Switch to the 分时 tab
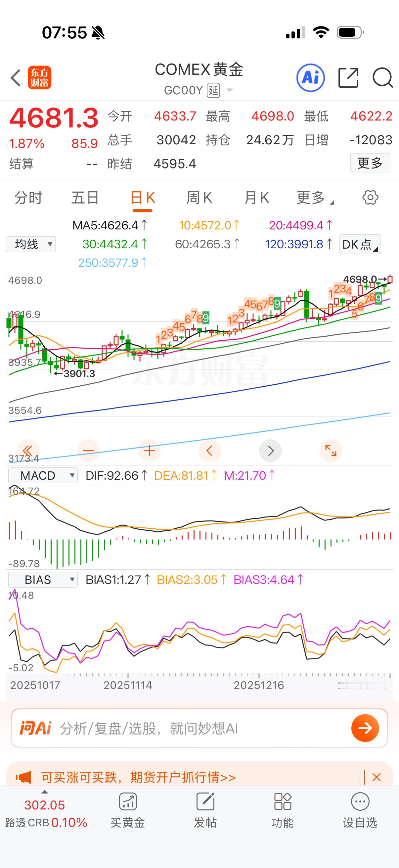Screen dimensions: 399x868 28,198
